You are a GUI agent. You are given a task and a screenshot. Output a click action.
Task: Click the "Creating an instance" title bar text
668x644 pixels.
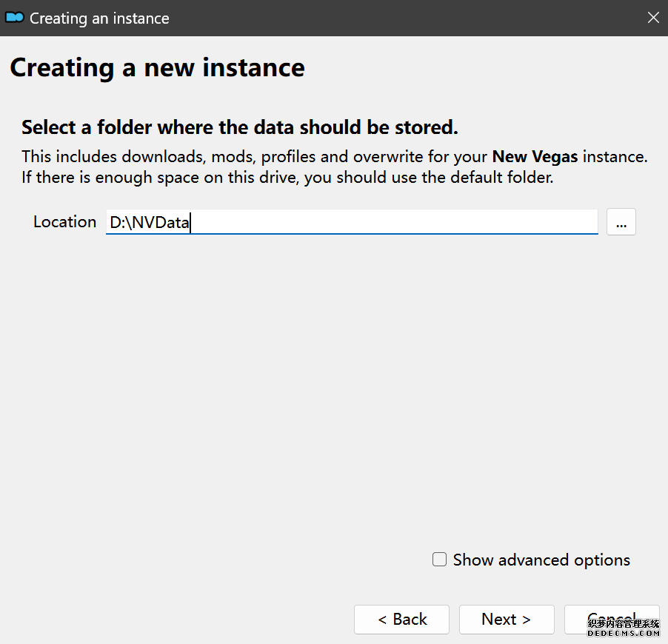click(x=99, y=19)
